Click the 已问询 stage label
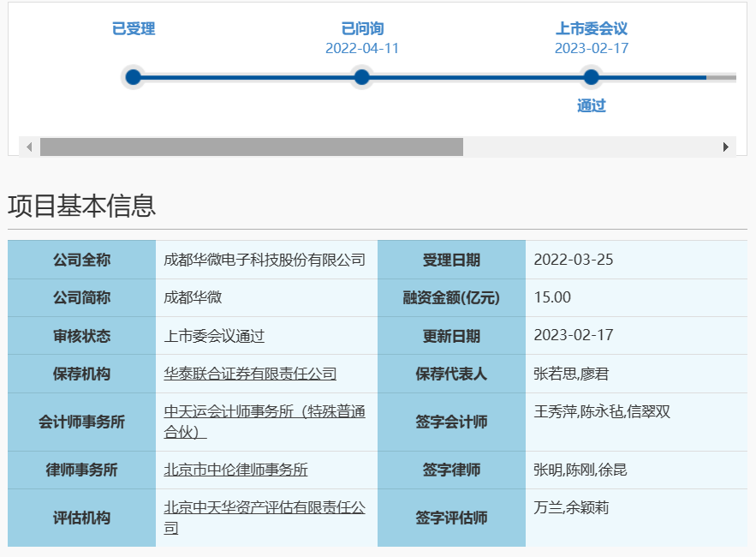 [362, 28]
